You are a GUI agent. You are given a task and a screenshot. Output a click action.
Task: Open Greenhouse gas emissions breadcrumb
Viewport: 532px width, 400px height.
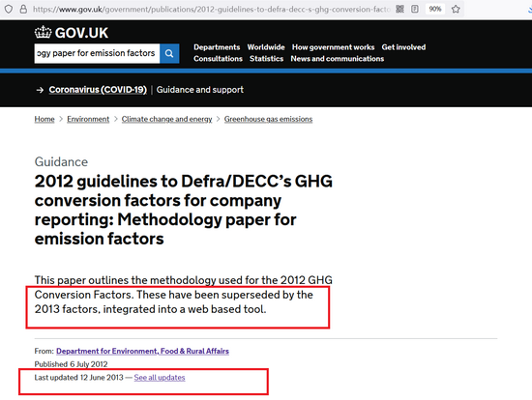point(268,119)
